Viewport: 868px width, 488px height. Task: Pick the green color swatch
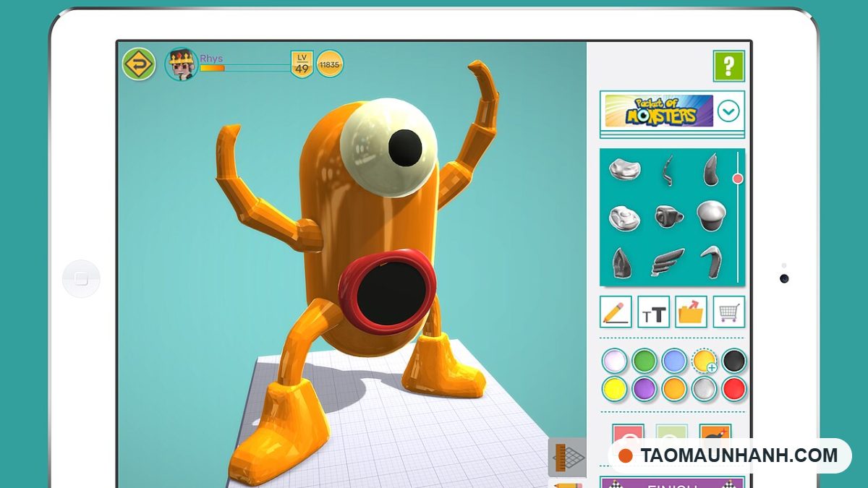644,361
